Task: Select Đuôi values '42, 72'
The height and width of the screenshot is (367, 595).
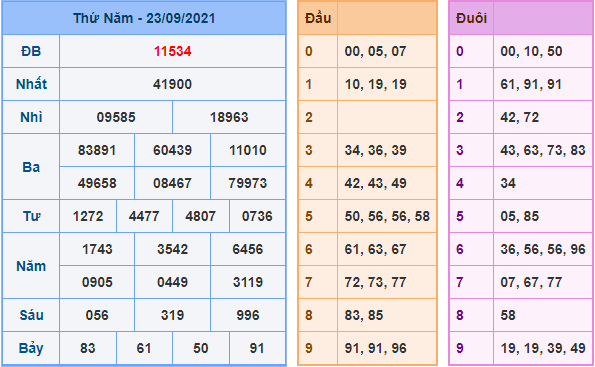Action: (519, 117)
